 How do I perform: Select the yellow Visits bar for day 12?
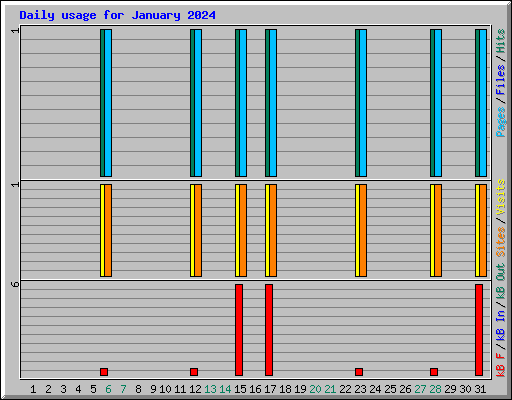[192, 230]
